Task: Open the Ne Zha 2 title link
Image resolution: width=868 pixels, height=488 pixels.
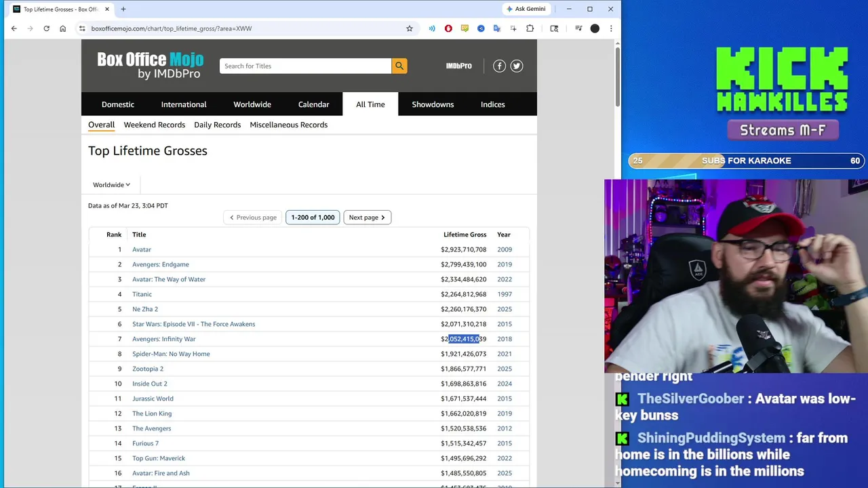Action: pyautogui.click(x=145, y=309)
